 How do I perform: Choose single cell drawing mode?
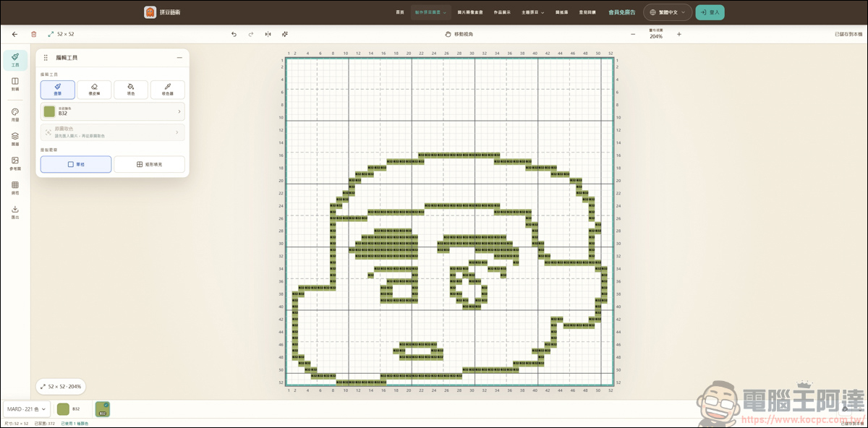pos(76,164)
